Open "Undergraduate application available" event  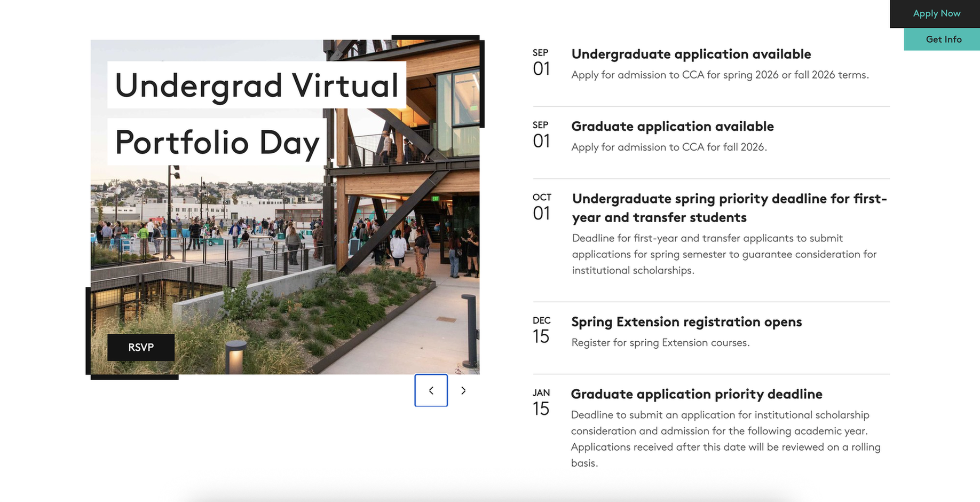(x=691, y=54)
